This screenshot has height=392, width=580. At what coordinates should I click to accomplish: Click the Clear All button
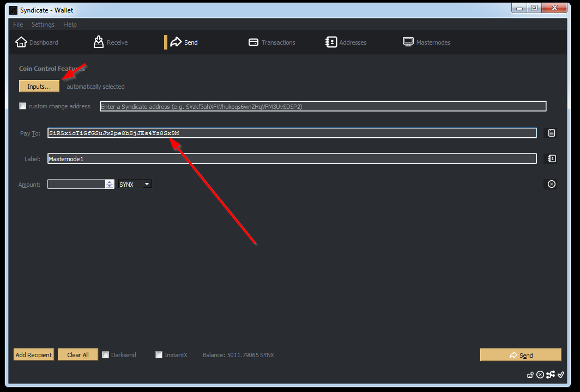(77, 354)
